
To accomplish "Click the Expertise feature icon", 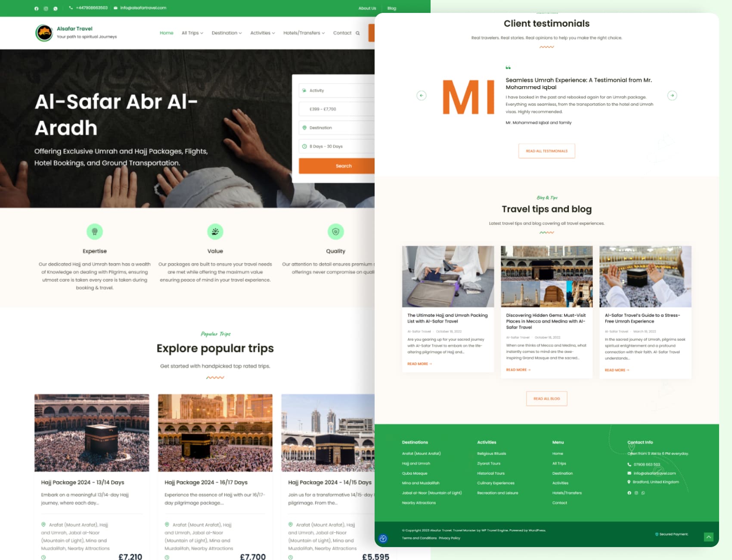I will coord(95,232).
